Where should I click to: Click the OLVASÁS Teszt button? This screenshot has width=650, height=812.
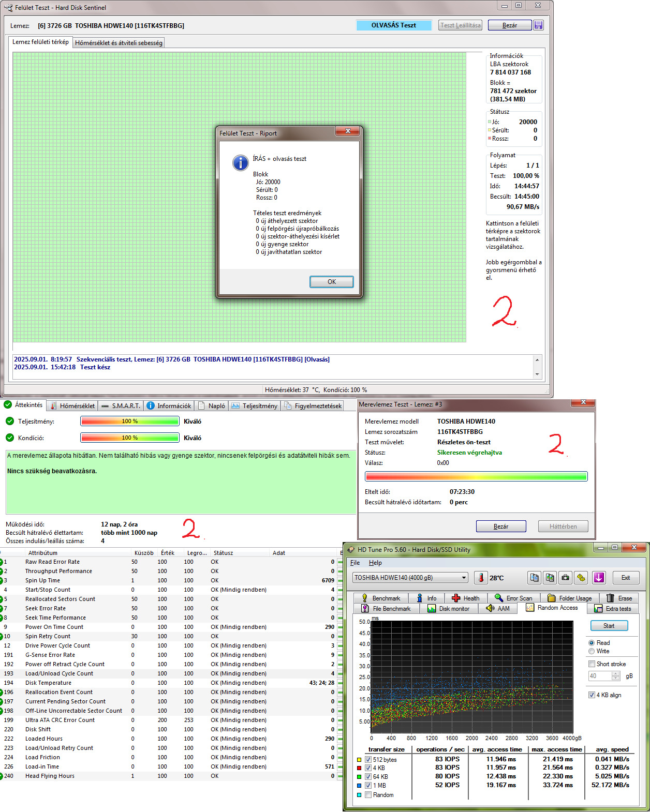pyautogui.click(x=394, y=25)
